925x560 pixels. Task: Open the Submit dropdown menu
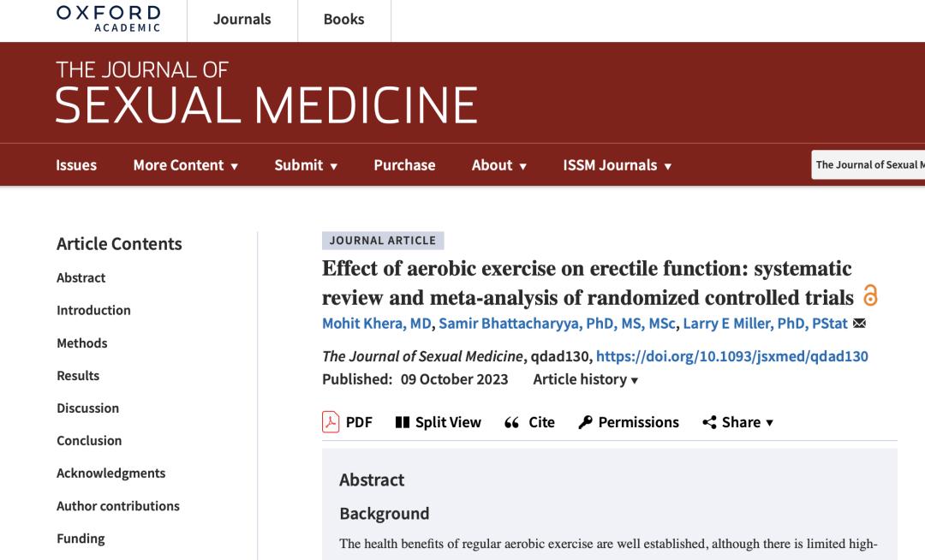click(306, 165)
